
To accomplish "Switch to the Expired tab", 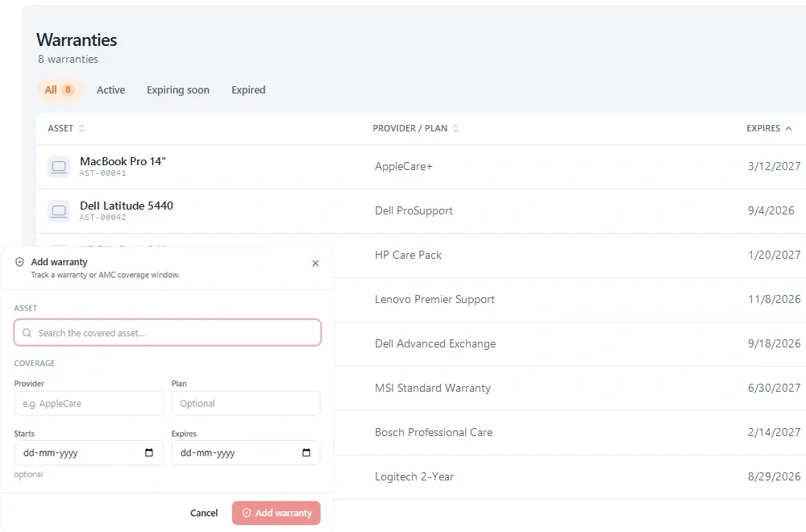I will pyautogui.click(x=248, y=90).
